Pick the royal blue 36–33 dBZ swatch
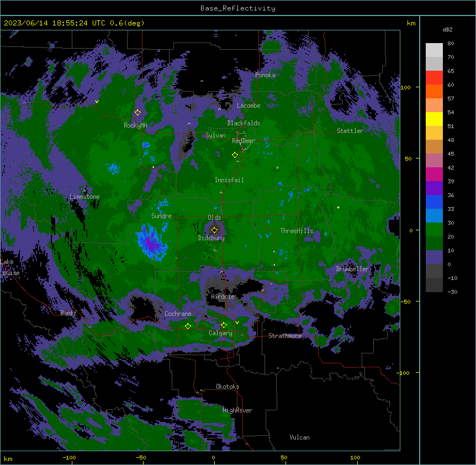Viewport: 476px width, 465px height. [x=434, y=202]
